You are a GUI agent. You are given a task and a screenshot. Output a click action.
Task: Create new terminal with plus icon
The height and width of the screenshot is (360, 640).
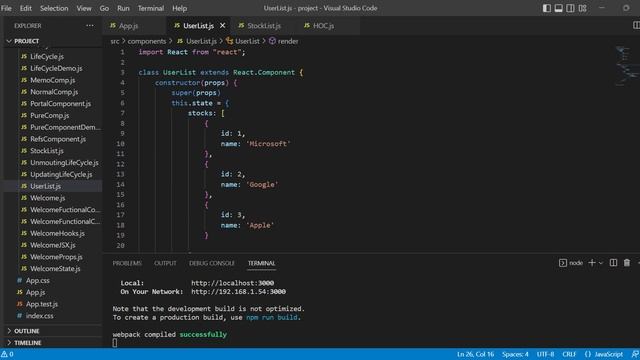tap(592, 263)
